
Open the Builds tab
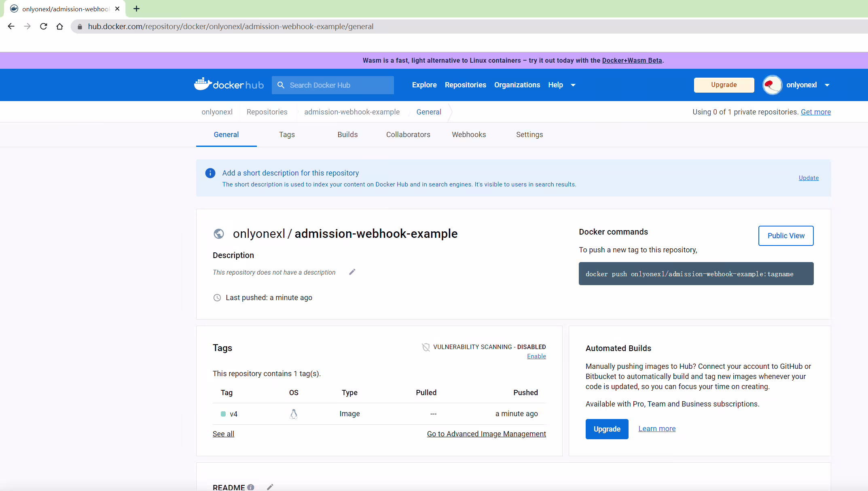[x=347, y=135]
